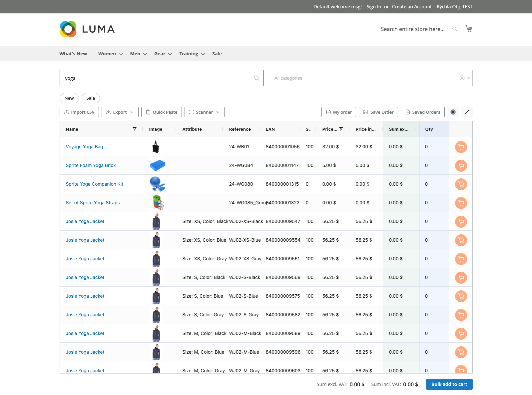Open the shopping cart icon in header

click(x=469, y=29)
